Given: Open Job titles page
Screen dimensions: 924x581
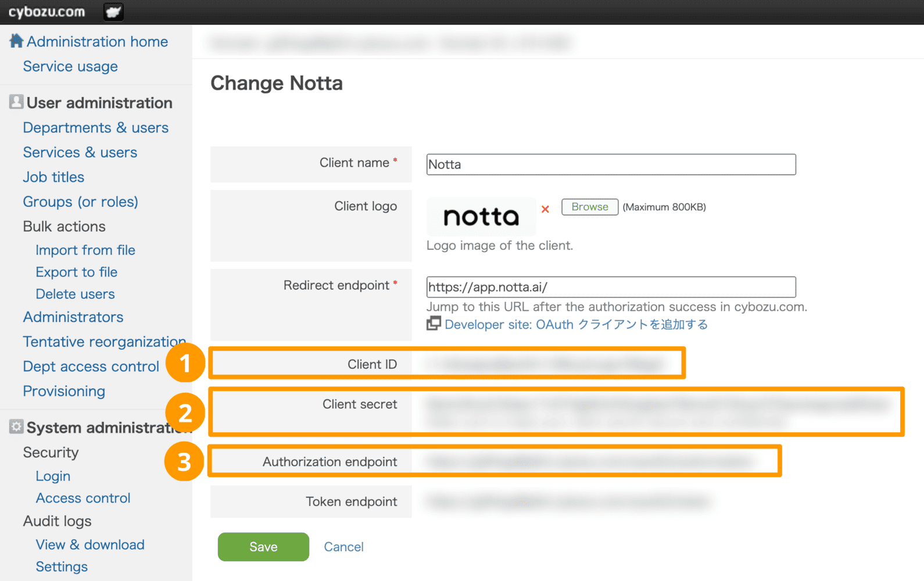Looking at the screenshot, I should (53, 177).
